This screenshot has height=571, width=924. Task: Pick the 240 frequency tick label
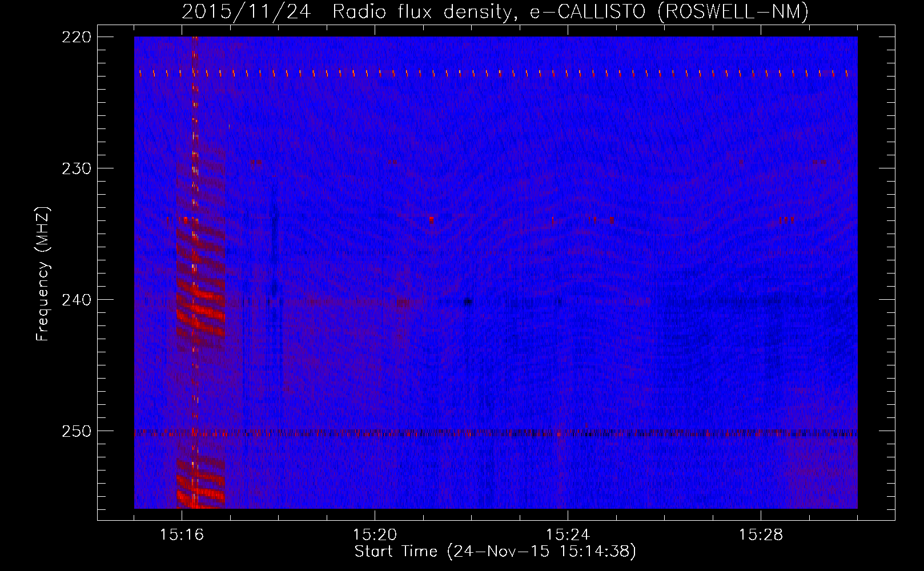76,300
